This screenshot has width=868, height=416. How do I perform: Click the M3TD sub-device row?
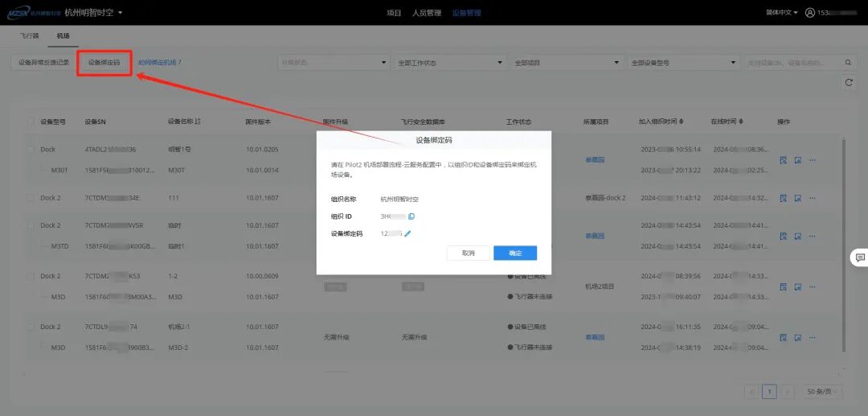59,246
